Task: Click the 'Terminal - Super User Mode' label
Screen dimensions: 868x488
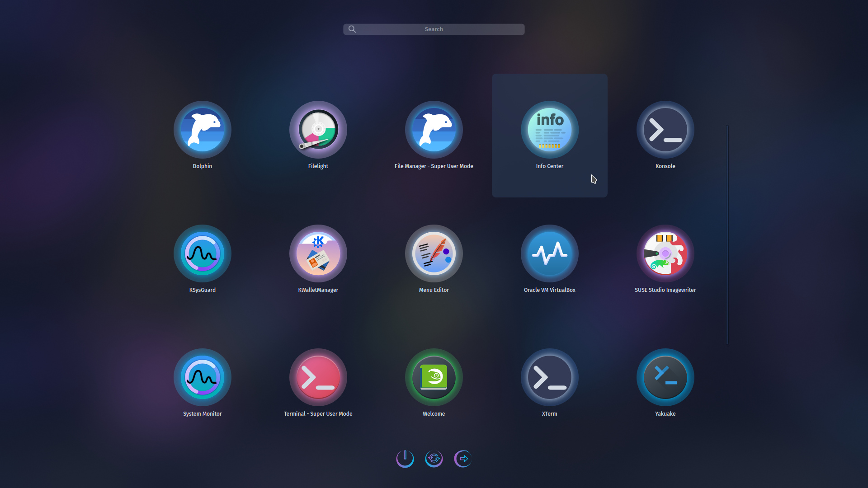Action: click(318, 414)
